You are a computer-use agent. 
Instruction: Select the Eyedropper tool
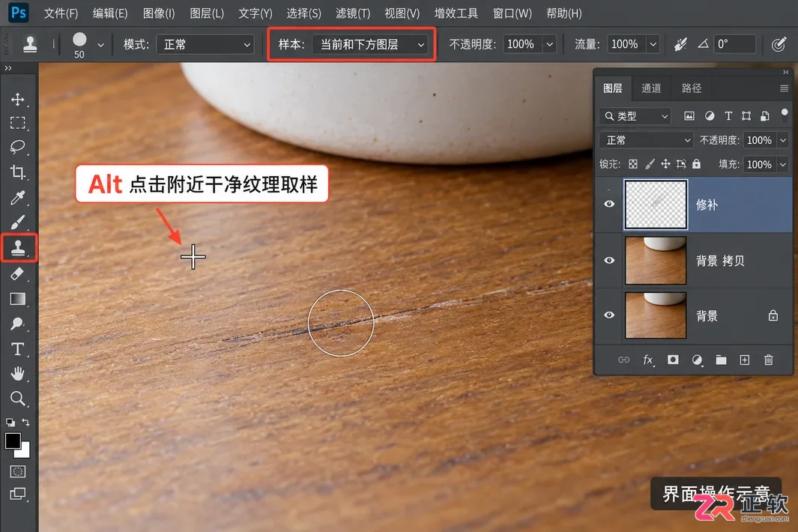18,198
